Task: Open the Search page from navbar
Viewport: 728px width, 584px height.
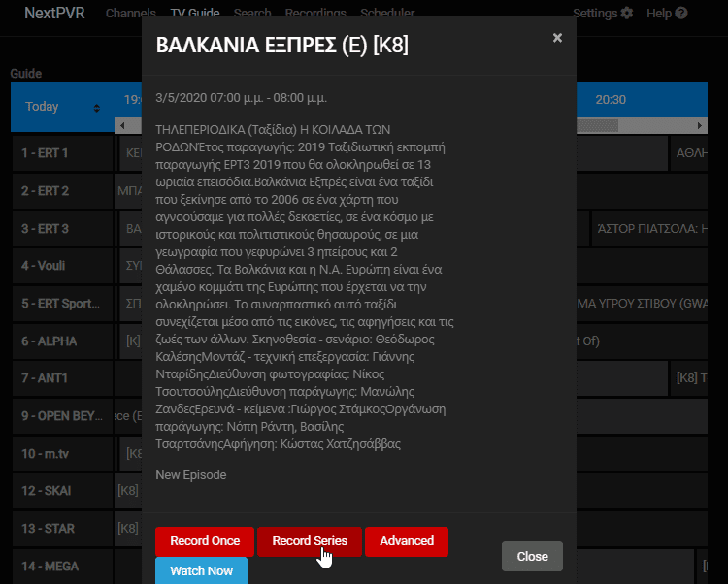Action: coord(252,13)
